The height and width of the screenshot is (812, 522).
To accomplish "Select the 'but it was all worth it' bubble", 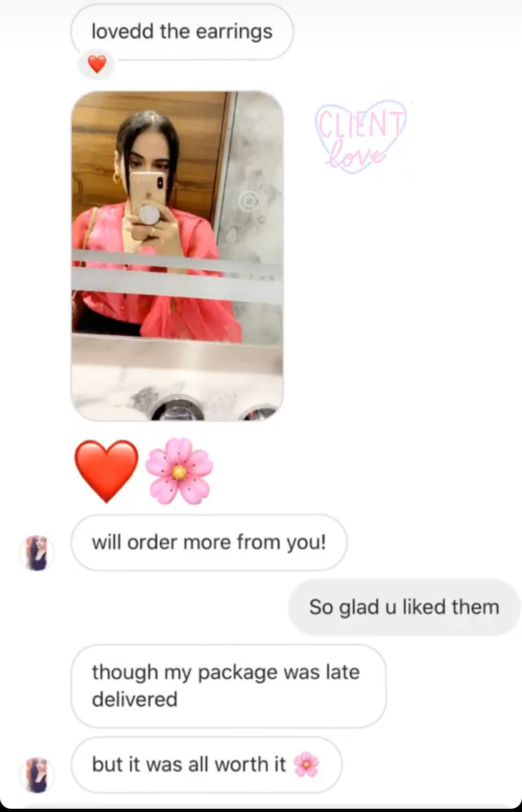I will click(206, 765).
